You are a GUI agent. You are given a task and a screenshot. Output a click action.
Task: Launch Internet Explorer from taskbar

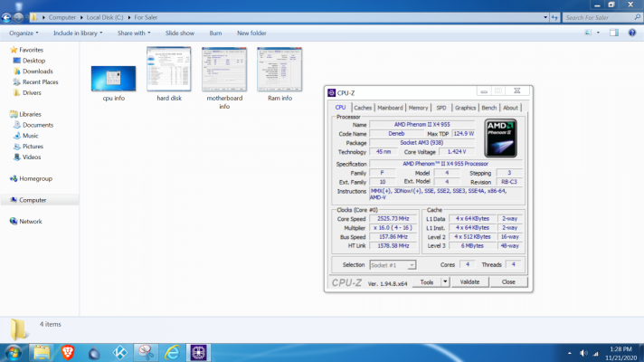(172, 353)
